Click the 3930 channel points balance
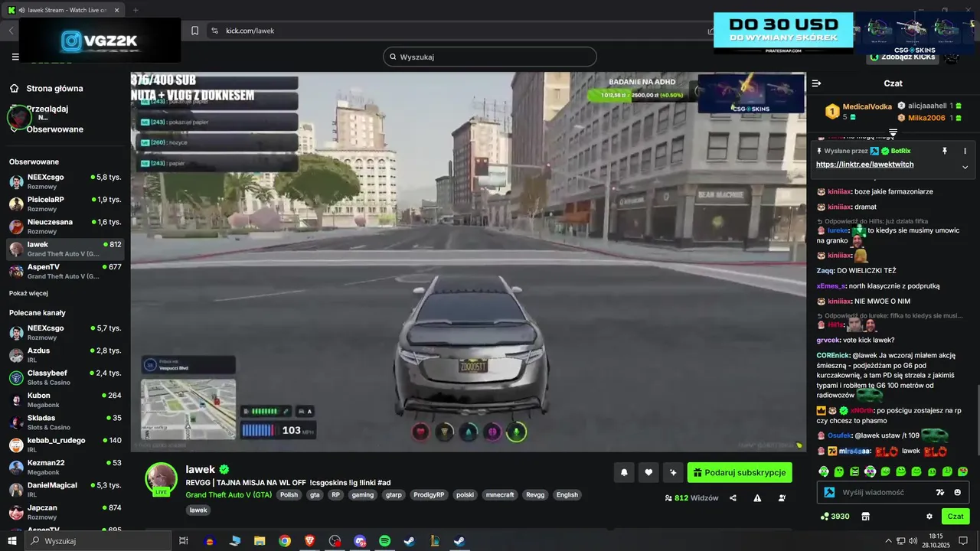Image resolution: width=980 pixels, height=551 pixels. point(835,517)
